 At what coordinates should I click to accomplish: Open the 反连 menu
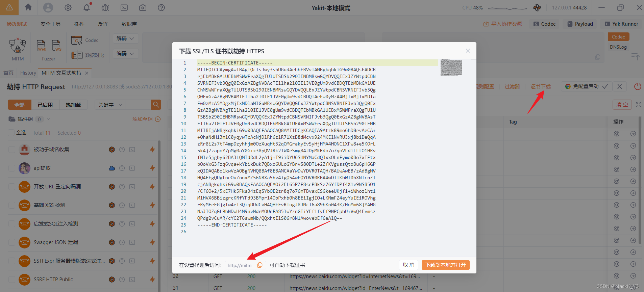[103, 24]
